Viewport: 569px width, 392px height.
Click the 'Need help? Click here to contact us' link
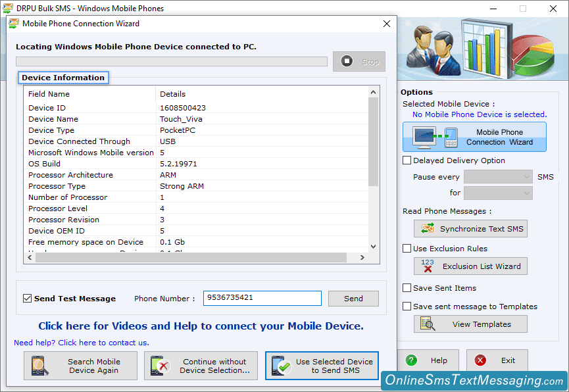(x=82, y=343)
